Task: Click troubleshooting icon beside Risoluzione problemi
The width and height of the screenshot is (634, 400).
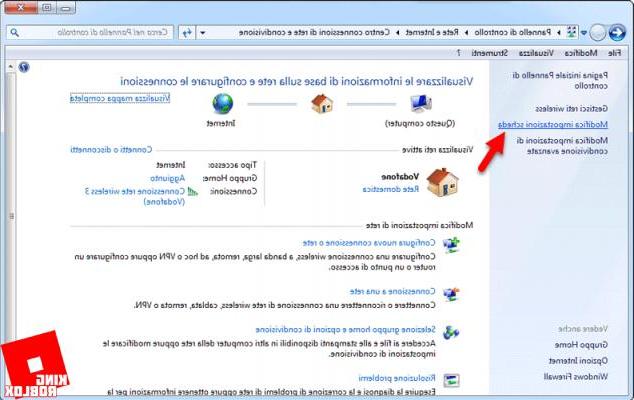Action: [451, 380]
